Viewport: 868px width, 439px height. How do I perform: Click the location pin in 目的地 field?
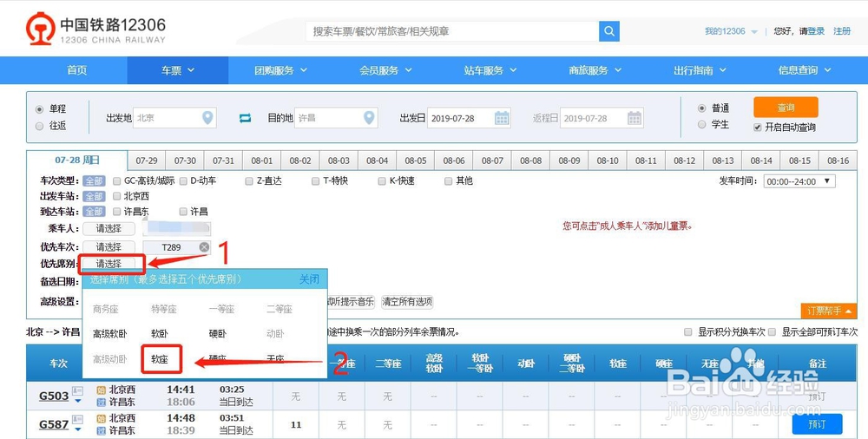point(369,118)
